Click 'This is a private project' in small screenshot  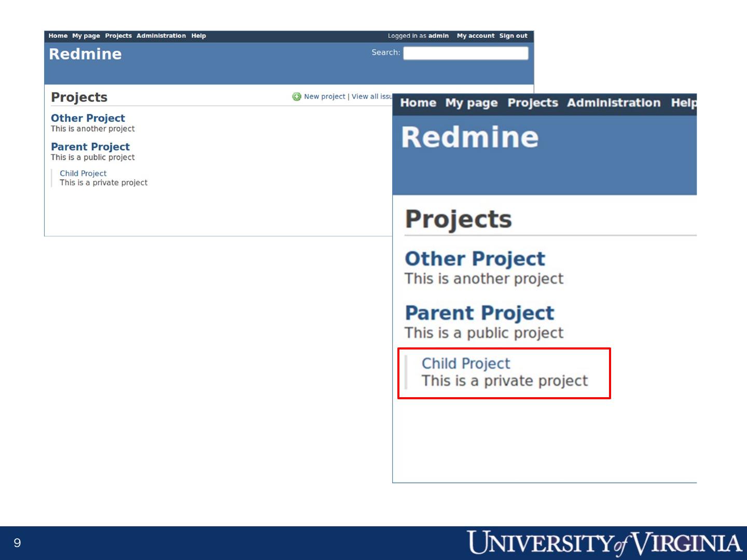(x=104, y=183)
